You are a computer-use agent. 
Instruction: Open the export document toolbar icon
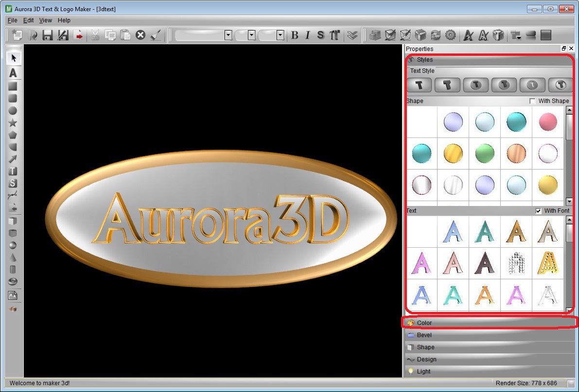(79, 34)
